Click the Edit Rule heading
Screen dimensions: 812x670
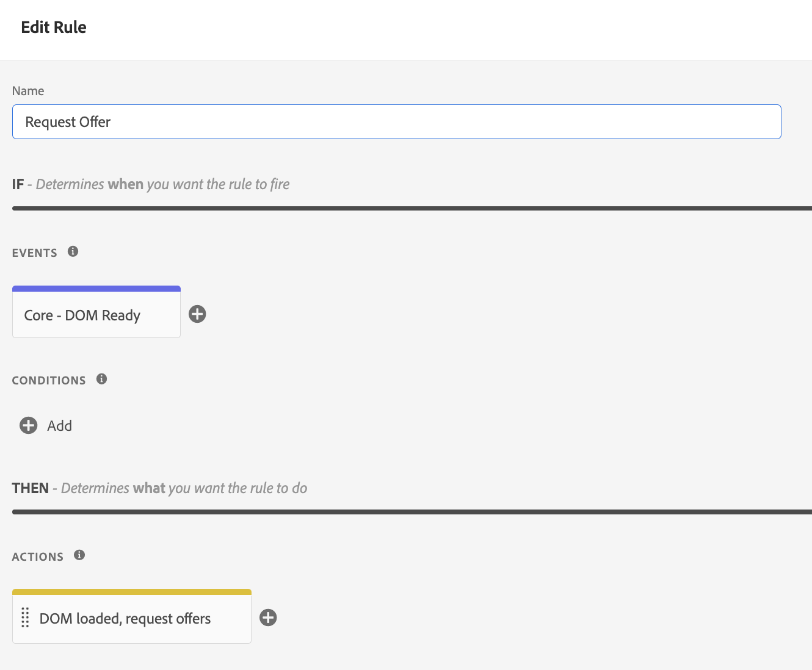[54, 27]
